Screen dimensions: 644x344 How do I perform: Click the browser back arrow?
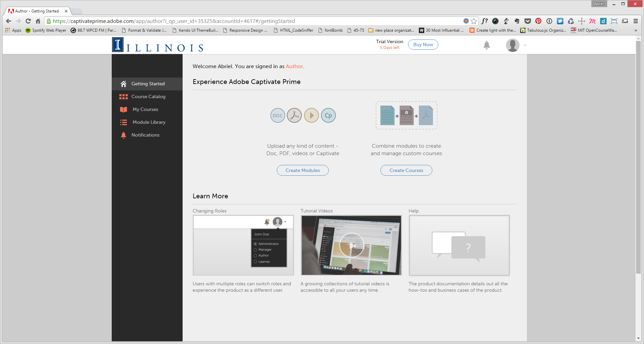(9, 21)
